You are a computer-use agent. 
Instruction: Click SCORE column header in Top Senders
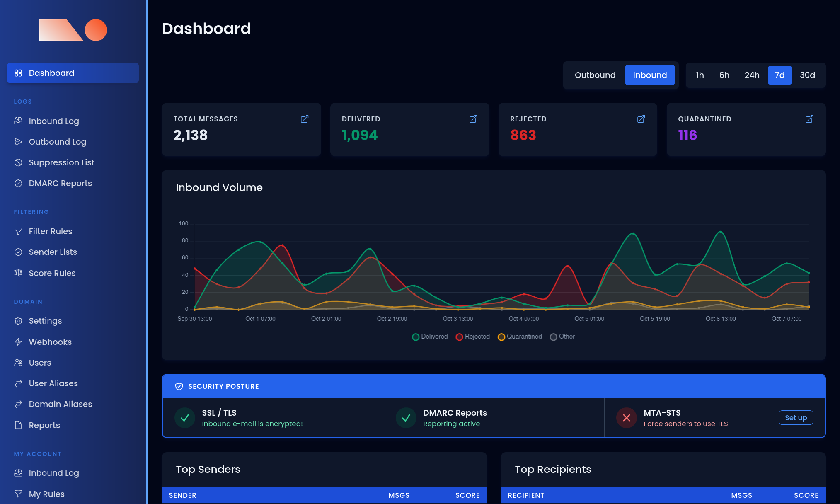[x=467, y=495]
